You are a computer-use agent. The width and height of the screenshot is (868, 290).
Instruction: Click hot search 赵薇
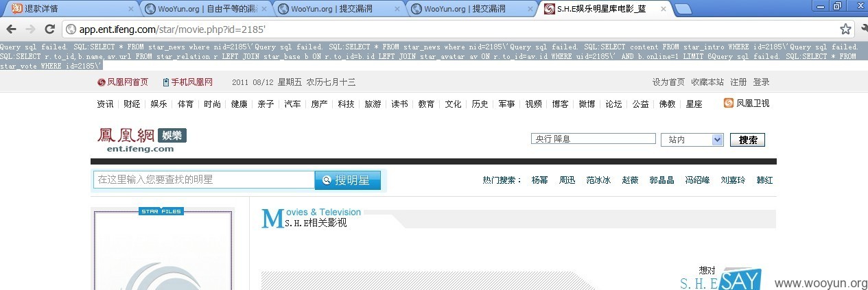pos(630,180)
